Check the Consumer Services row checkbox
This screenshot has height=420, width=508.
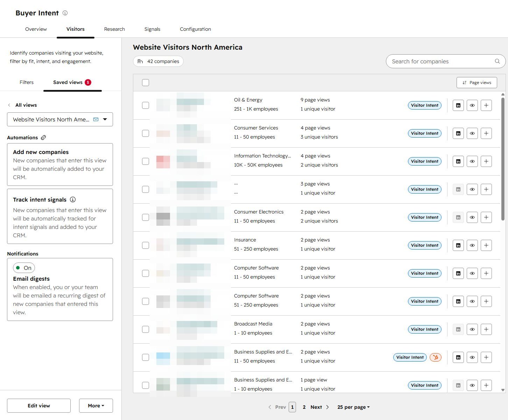(146, 133)
